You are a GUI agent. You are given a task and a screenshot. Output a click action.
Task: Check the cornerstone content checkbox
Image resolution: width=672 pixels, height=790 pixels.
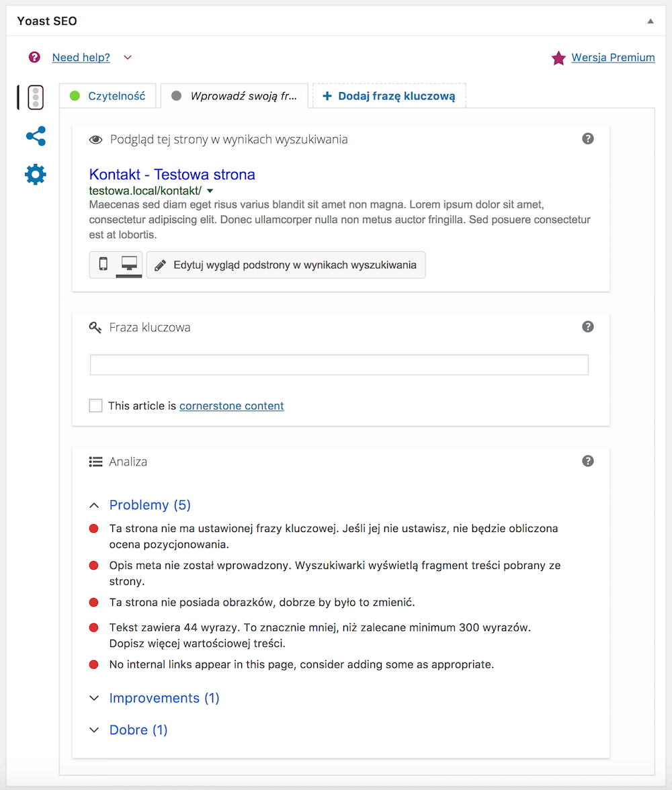[96, 406]
